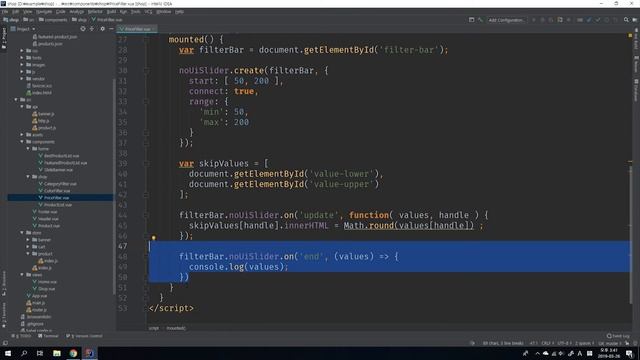
Task: Hide the Project tool window
Action: 111,29
